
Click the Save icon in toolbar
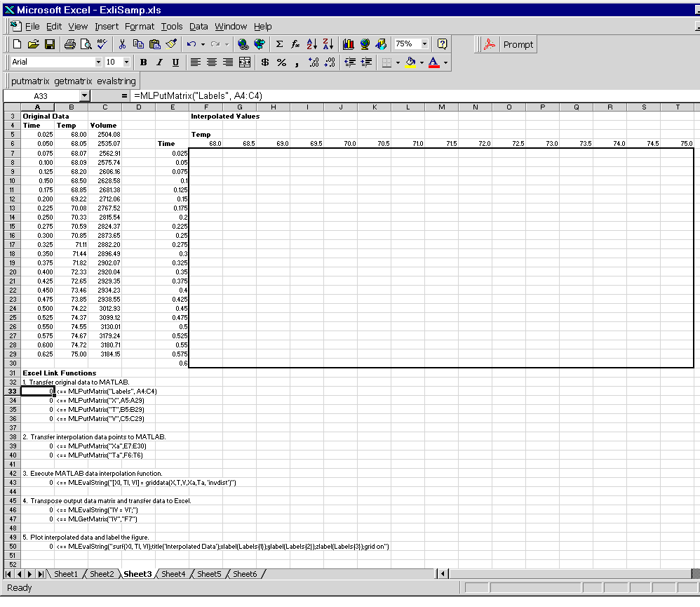(50, 44)
